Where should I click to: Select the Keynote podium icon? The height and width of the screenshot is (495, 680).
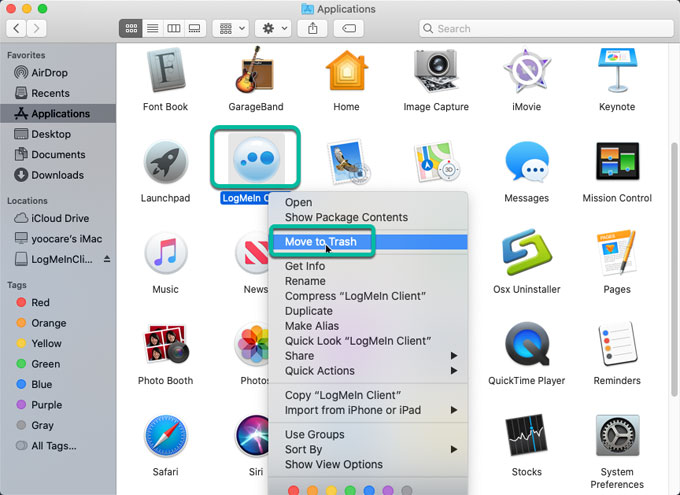pyautogui.click(x=617, y=71)
